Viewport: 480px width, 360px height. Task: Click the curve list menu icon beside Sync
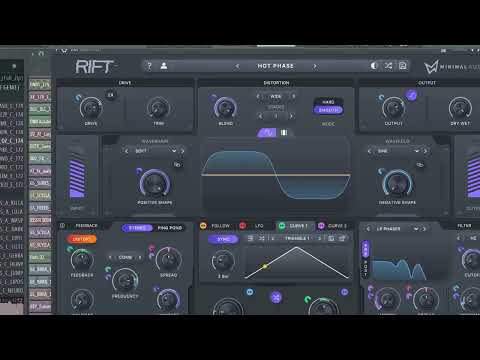[x=251, y=238]
